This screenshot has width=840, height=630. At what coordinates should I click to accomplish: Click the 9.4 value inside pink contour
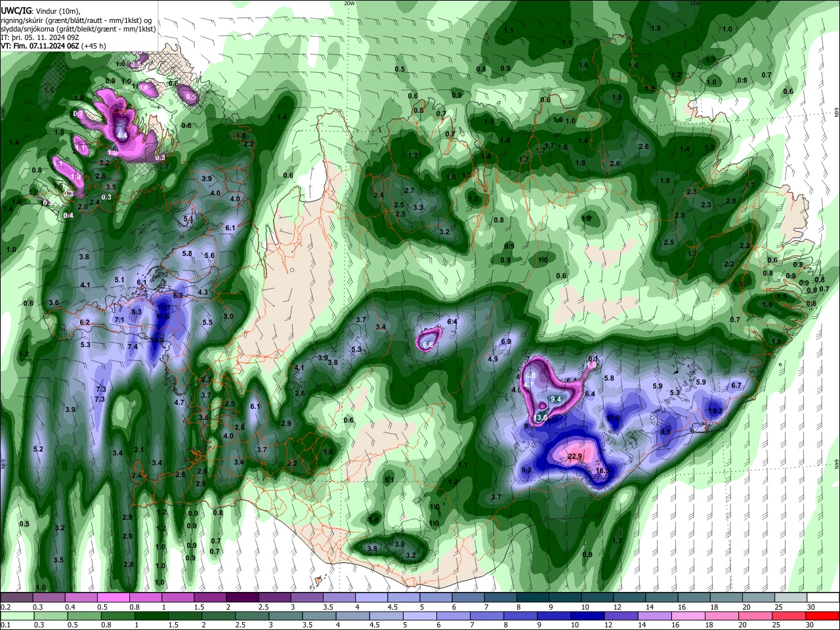click(x=556, y=399)
